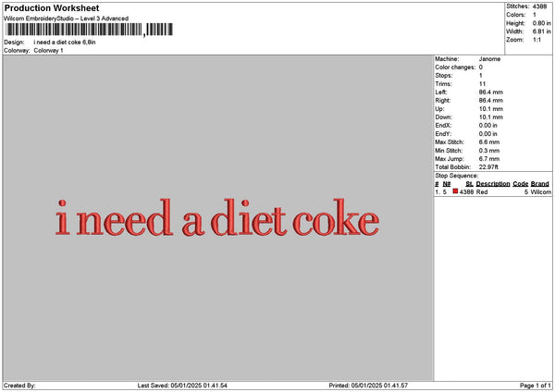The image size is (555, 392).
Task: Click the Width value '6.81 in'
Action: tap(541, 31)
